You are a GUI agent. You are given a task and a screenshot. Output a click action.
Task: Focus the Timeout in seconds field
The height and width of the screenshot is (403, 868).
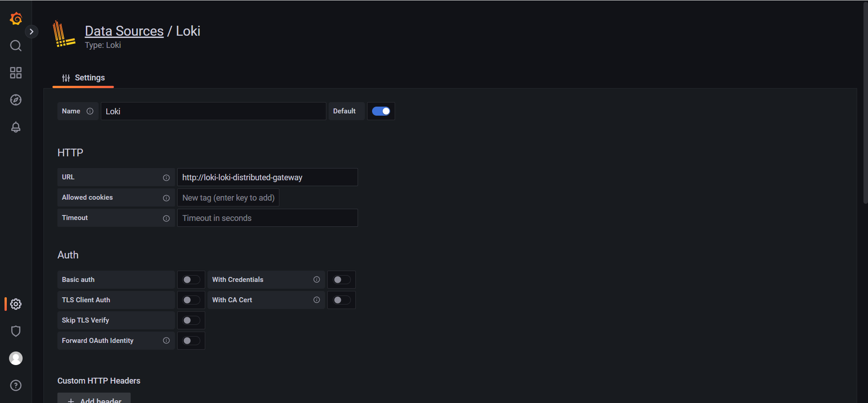coord(268,218)
